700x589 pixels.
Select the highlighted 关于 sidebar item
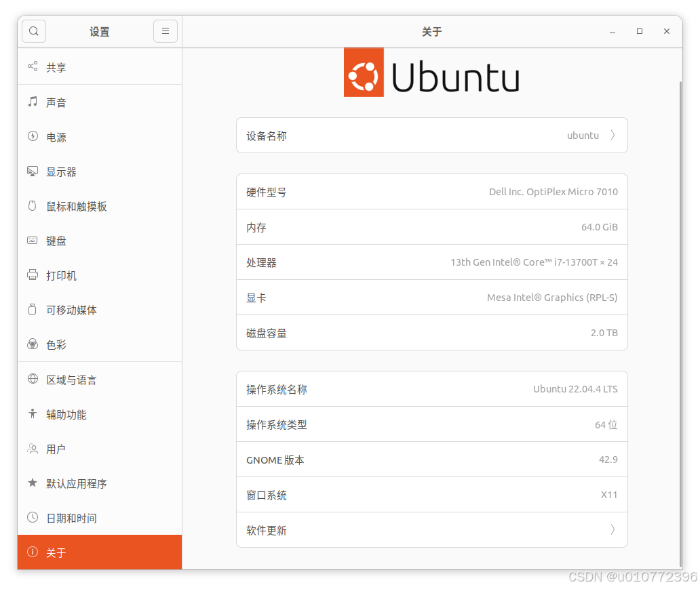click(x=100, y=552)
